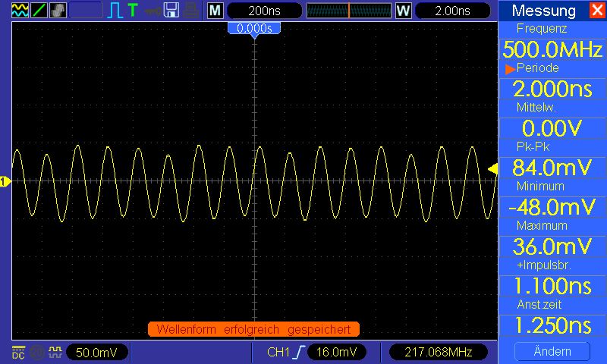
Task: Click the 0.000s trigger position marker
Action: click(x=254, y=29)
